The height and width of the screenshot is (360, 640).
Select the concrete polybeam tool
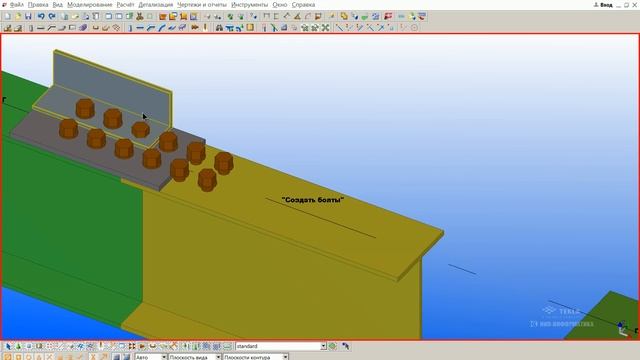point(51,28)
